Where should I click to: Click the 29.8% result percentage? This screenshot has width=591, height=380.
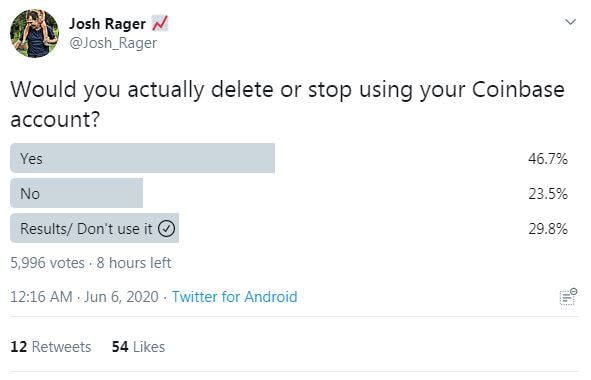click(548, 228)
